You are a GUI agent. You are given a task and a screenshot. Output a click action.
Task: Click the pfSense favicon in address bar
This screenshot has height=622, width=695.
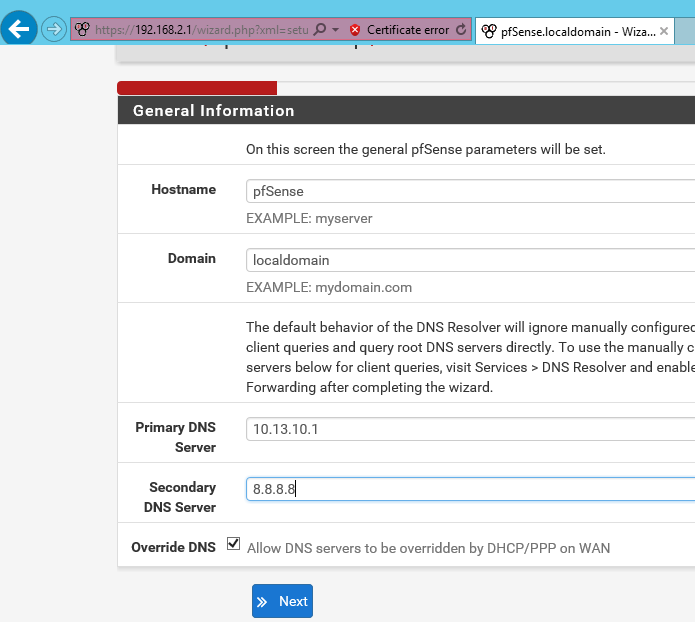[82, 29]
